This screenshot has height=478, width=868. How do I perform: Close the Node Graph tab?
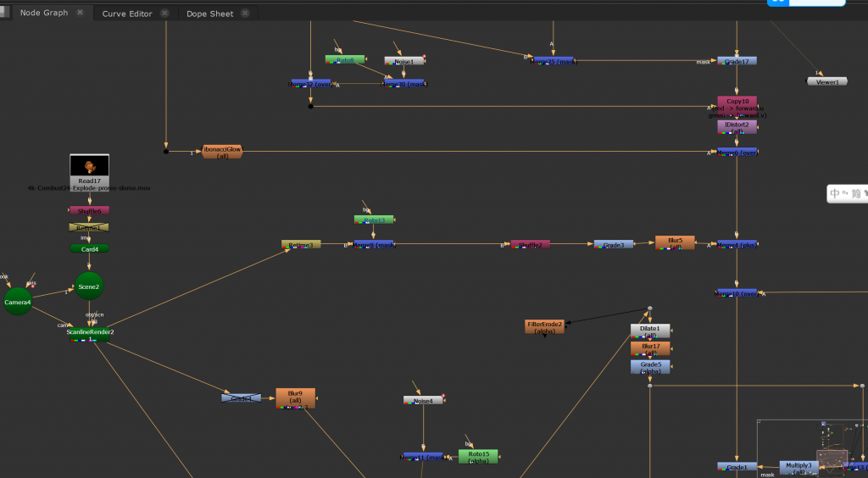[81, 12]
